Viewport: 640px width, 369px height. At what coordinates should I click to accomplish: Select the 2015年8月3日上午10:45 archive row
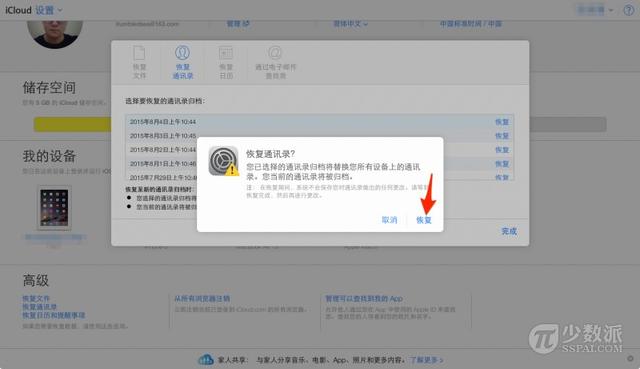tap(320, 136)
